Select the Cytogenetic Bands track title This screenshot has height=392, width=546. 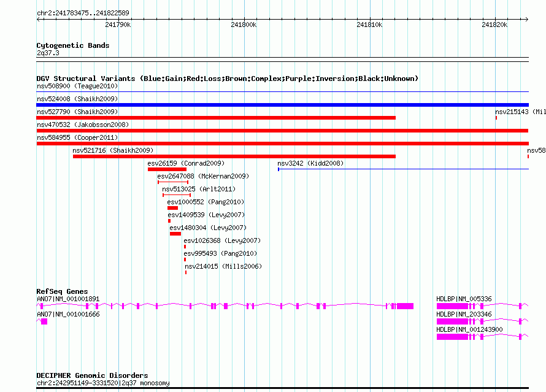pyautogui.click(x=73, y=45)
